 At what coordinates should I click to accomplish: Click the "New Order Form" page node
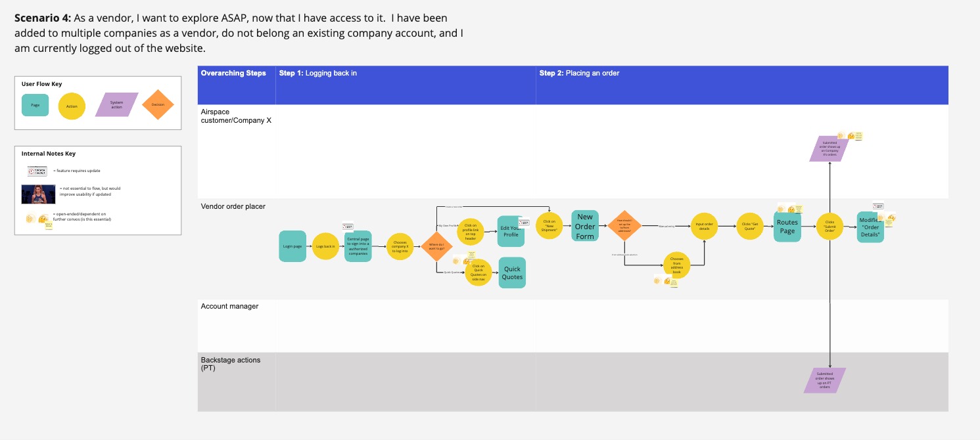tap(585, 227)
